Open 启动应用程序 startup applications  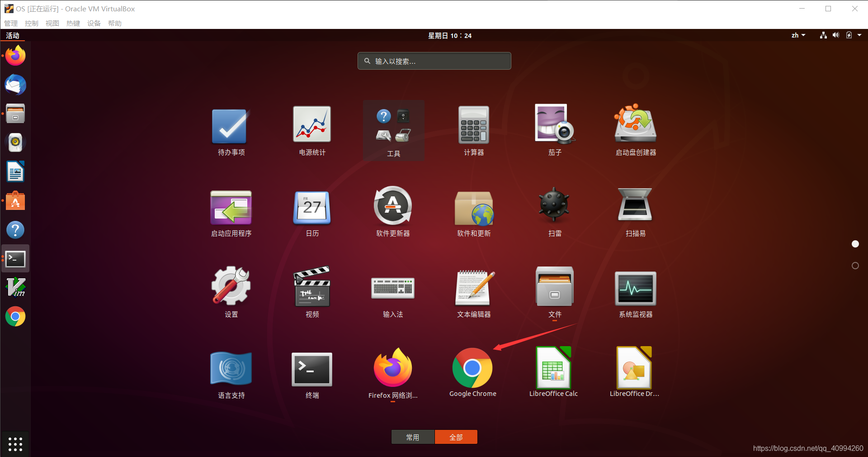click(x=231, y=213)
